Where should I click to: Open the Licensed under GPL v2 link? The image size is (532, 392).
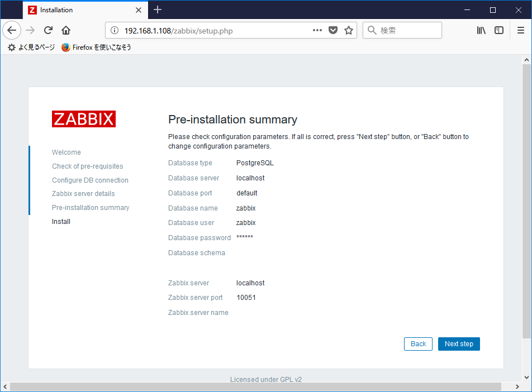coord(266,379)
